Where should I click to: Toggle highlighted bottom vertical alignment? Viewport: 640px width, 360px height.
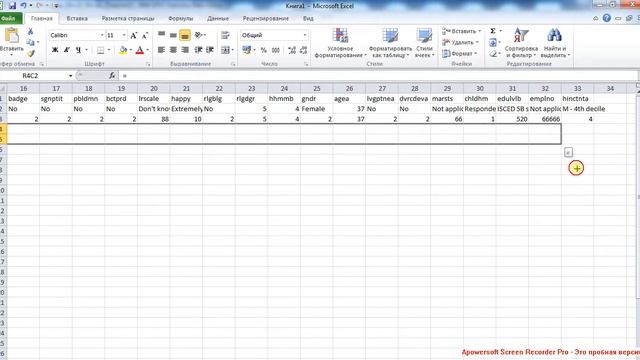pyautogui.click(x=185, y=36)
